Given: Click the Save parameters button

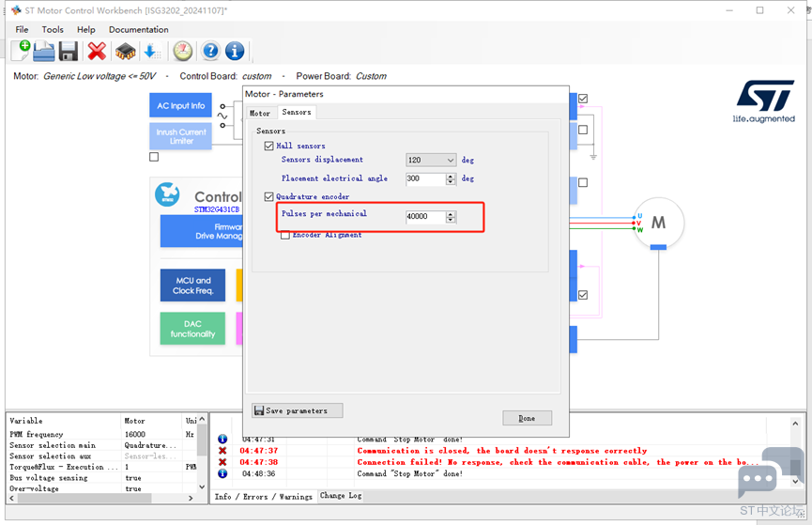Looking at the screenshot, I should click(x=298, y=410).
